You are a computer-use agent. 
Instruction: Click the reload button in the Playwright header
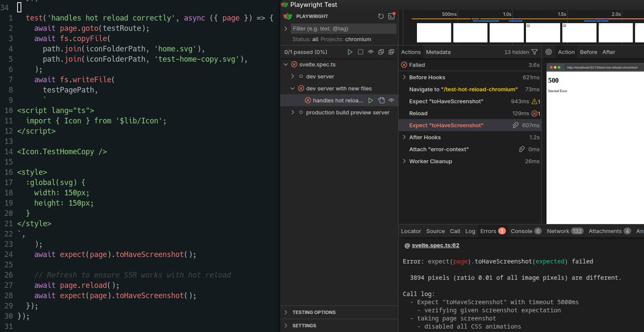[381, 17]
